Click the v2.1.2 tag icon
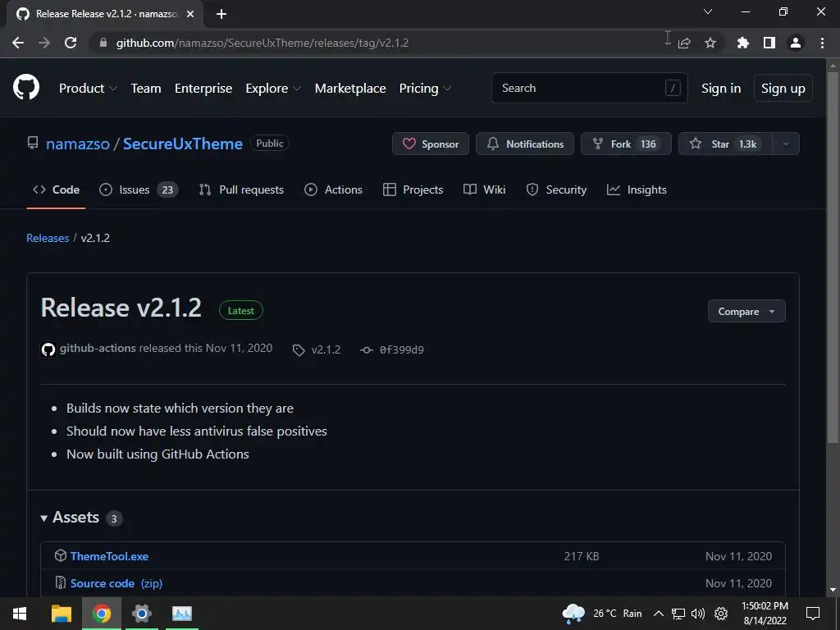Screen dimensions: 840x630 299,350
